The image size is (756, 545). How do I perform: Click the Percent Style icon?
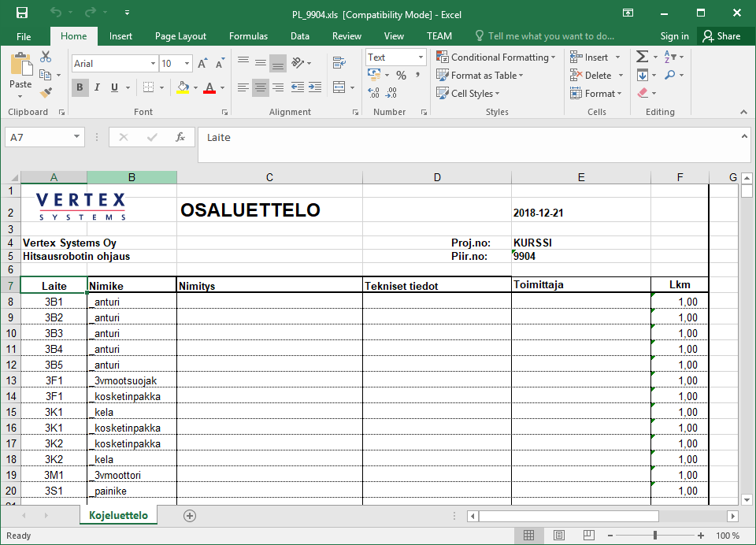coord(401,76)
